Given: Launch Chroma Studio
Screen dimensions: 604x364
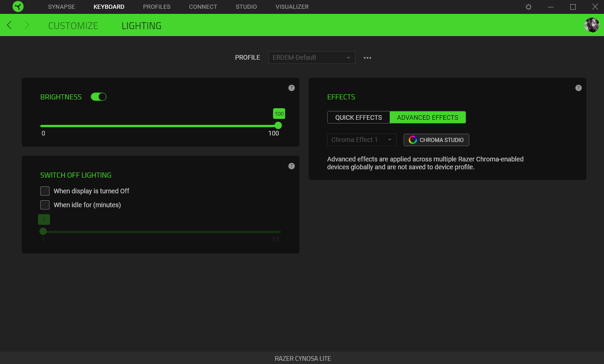Looking at the screenshot, I should pyautogui.click(x=436, y=140).
